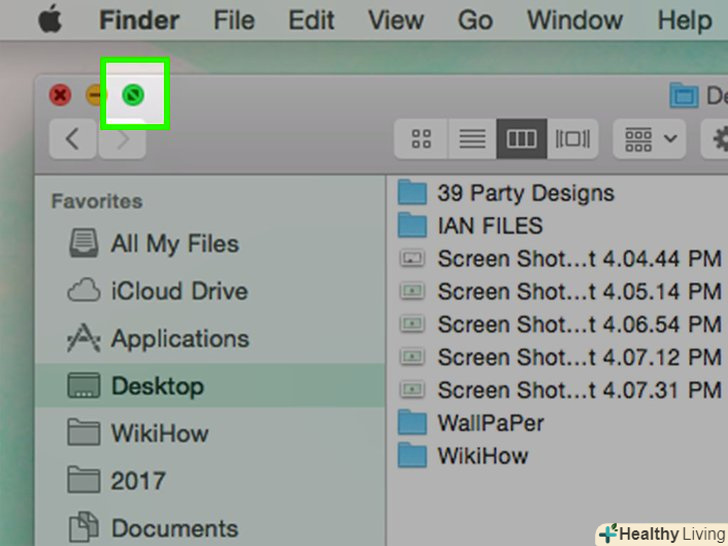Select the WallPaPer folder
The image size is (728, 546).
(490, 422)
